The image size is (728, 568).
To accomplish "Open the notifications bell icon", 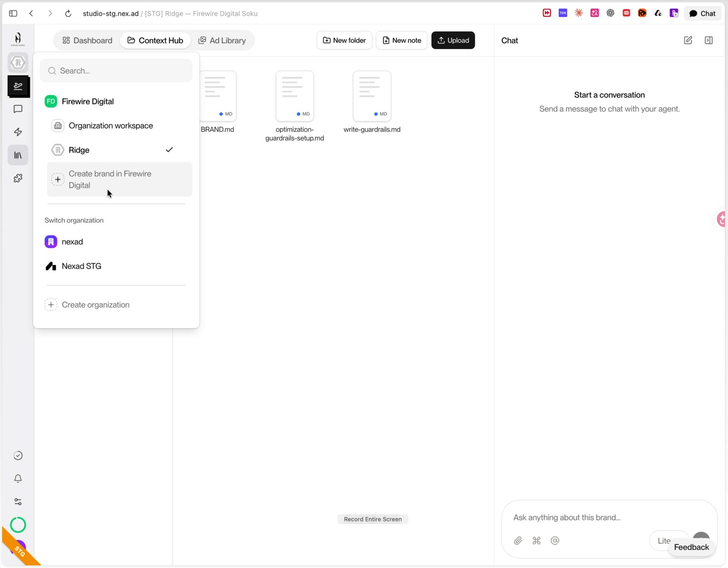I will coord(18,479).
